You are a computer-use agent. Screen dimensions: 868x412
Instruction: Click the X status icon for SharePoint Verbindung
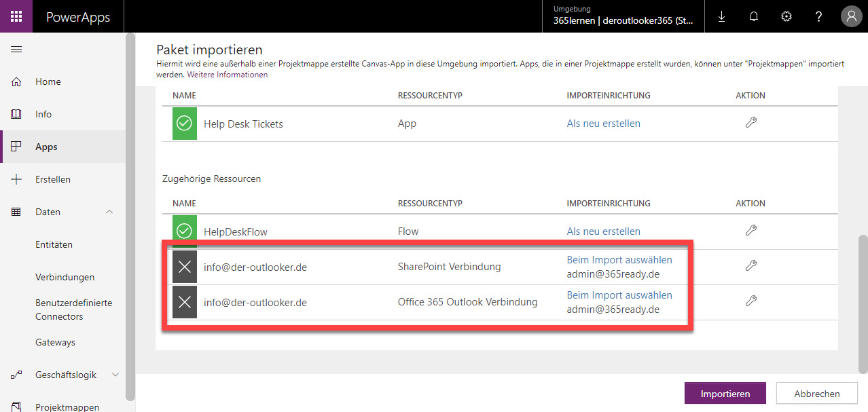click(184, 267)
